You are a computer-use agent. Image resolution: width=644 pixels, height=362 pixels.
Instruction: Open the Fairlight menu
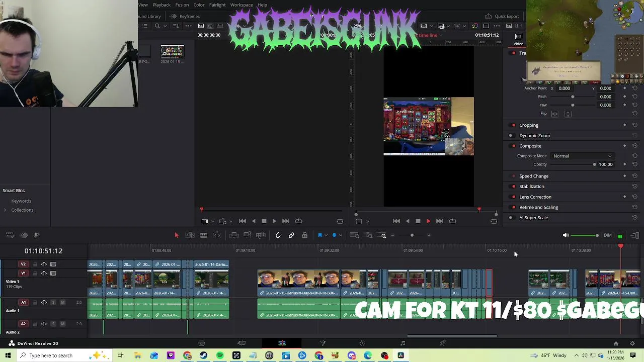[x=217, y=5]
